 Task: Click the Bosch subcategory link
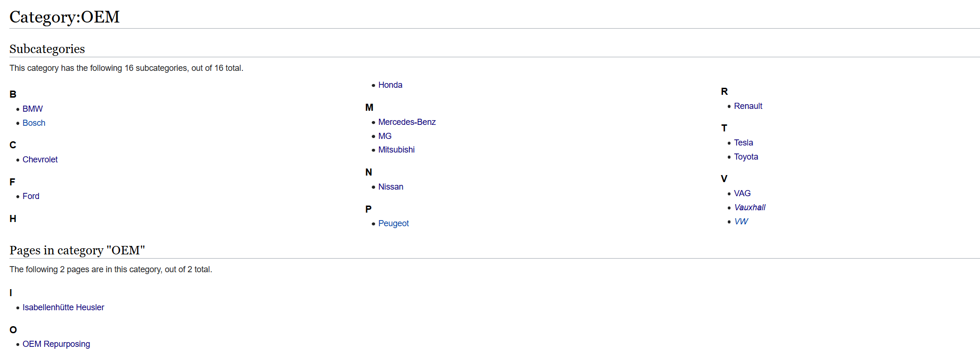tap(34, 123)
